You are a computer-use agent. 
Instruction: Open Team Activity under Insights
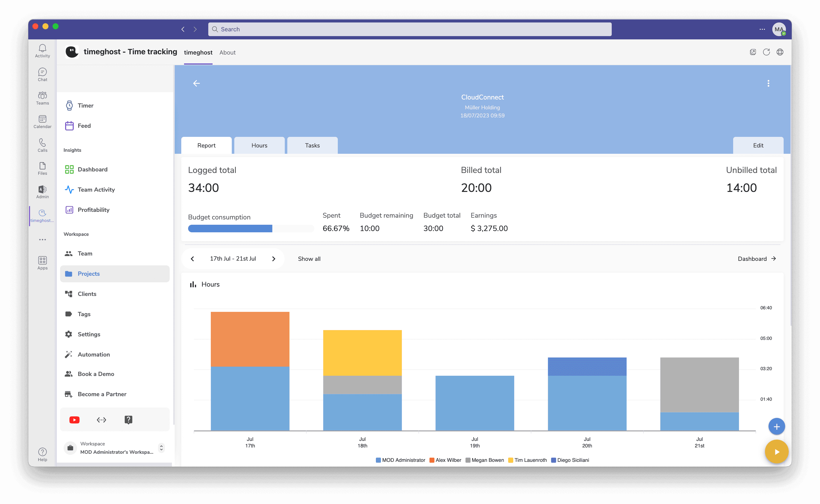click(115, 189)
